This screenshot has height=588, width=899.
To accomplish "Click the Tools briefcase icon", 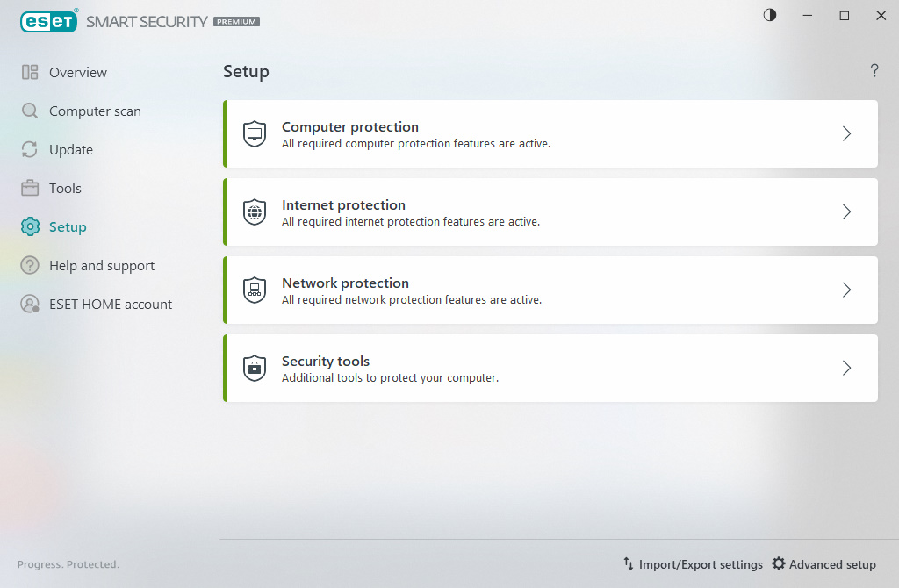I will 30,188.
